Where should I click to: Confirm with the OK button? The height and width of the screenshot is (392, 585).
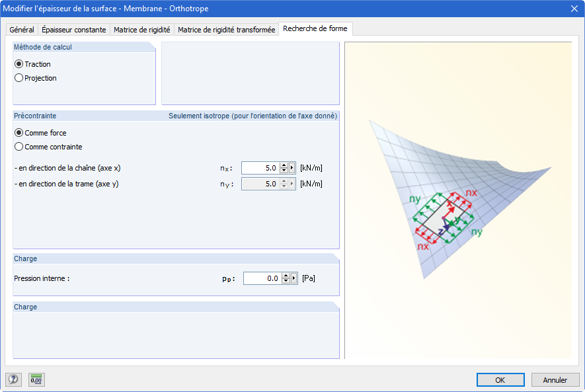pyautogui.click(x=500, y=379)
